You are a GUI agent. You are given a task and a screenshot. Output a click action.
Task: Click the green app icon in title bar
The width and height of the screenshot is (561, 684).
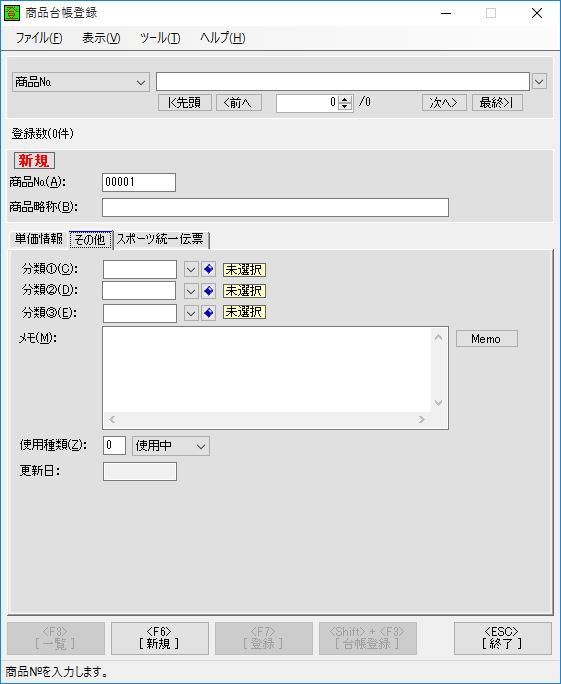(x=12, y=13)
